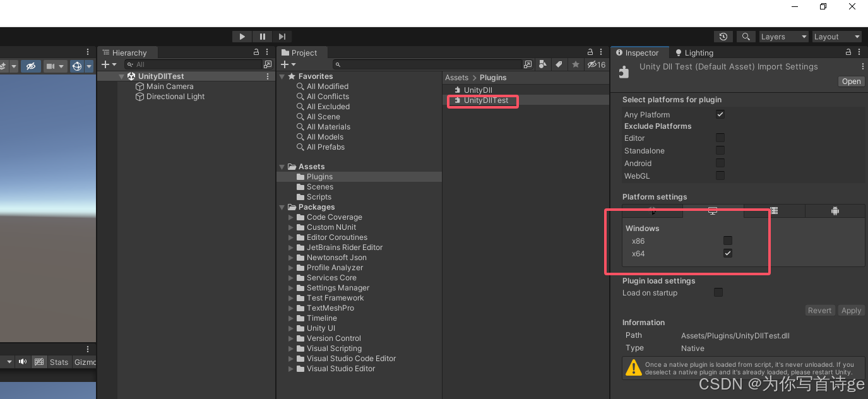The image size is (868, 399).
Task: Click the Save search star icon
Action: 575,64
